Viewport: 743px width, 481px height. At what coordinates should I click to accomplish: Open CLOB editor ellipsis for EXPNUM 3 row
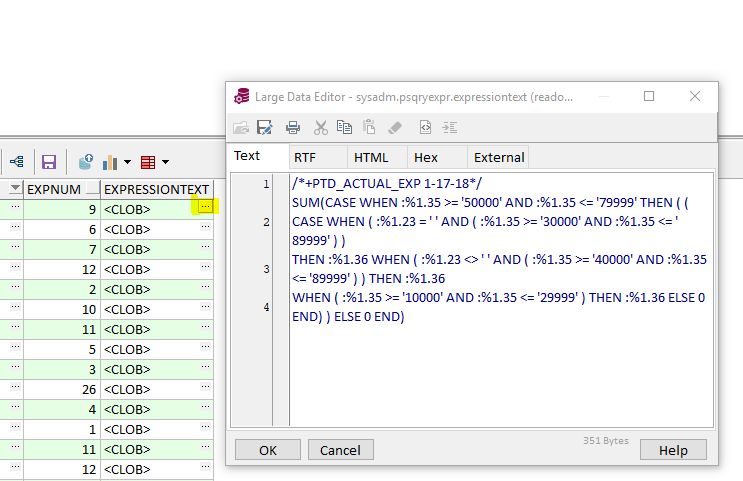pos(205,366)
